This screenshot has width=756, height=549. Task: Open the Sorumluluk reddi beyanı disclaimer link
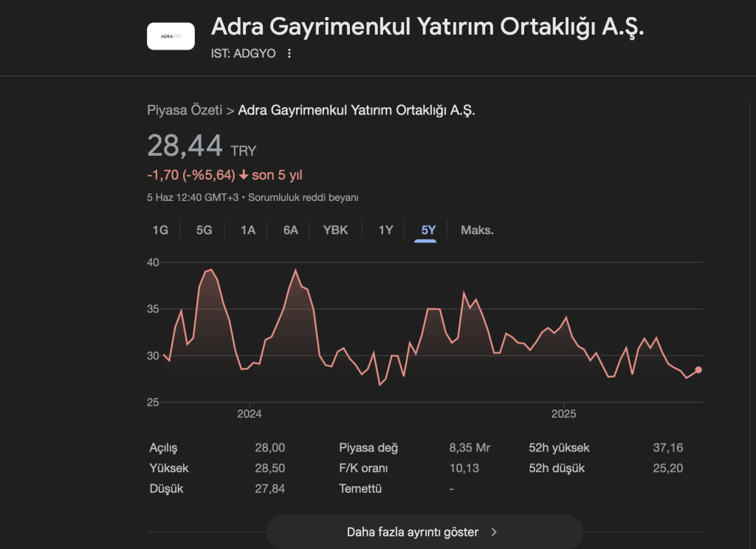[x=303, y=198]
